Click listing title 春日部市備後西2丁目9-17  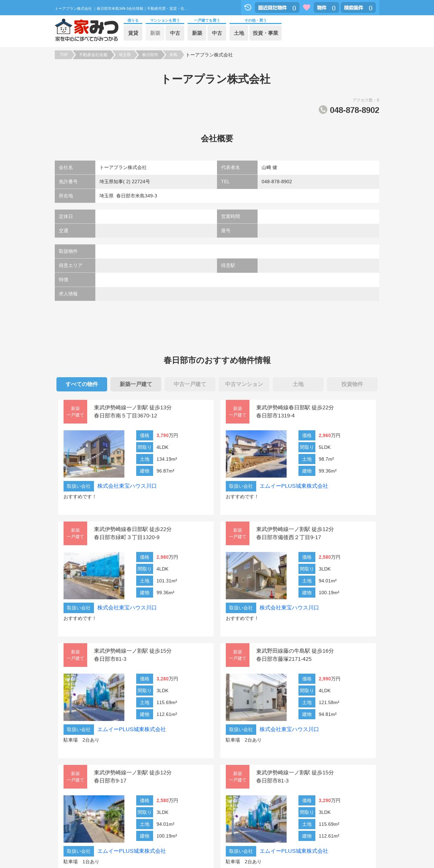[x=289, y=537]
